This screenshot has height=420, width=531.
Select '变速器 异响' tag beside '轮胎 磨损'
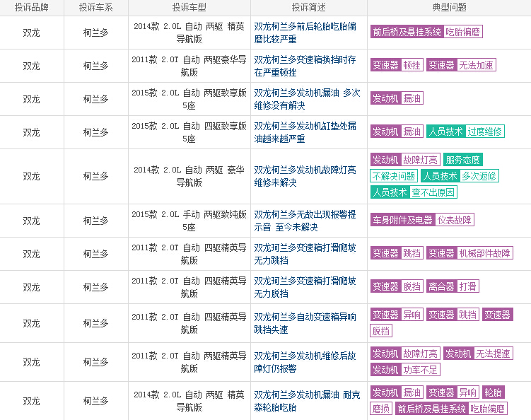(x=453, y=392)
